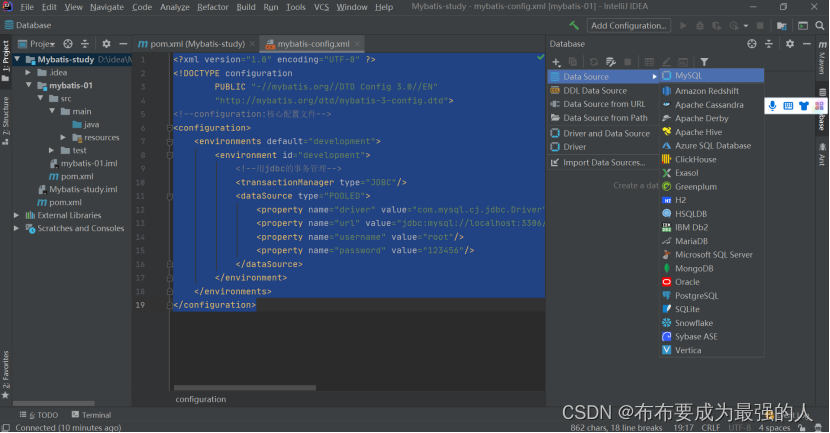Click the build hammer icon

574,25
